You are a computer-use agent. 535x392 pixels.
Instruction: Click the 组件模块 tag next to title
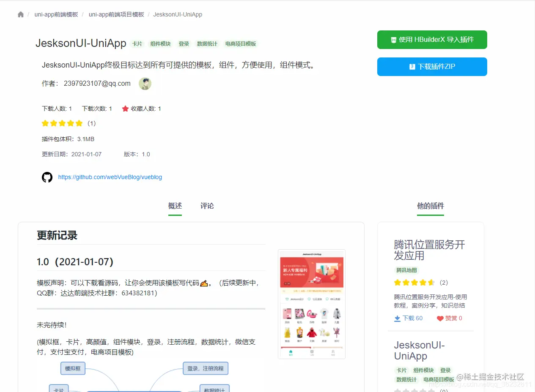click(160, 44)
